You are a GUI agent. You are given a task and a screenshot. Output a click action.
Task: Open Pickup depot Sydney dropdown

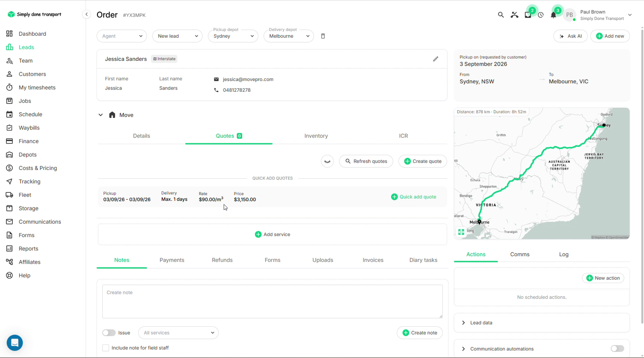coord(233,36)
